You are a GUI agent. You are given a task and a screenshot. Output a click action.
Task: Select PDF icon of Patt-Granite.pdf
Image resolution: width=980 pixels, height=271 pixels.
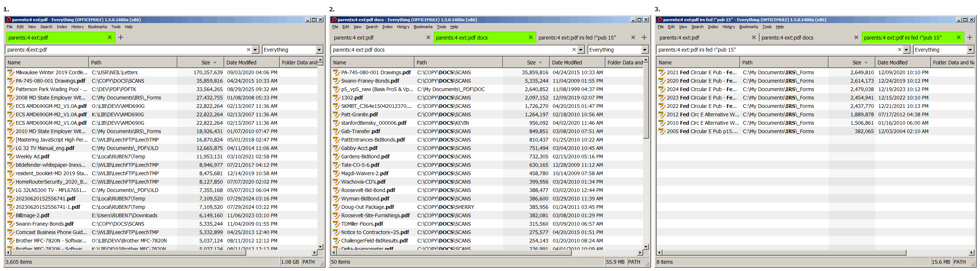pyautogui.click(x=336, y=114)
